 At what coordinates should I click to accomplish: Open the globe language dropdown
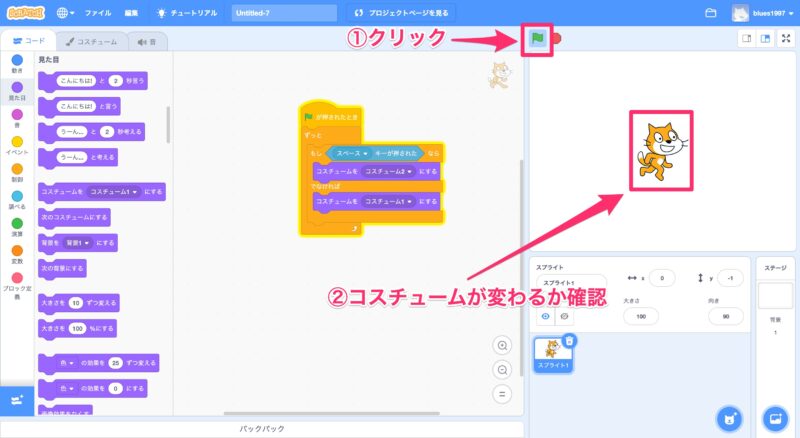coord(68,13)
